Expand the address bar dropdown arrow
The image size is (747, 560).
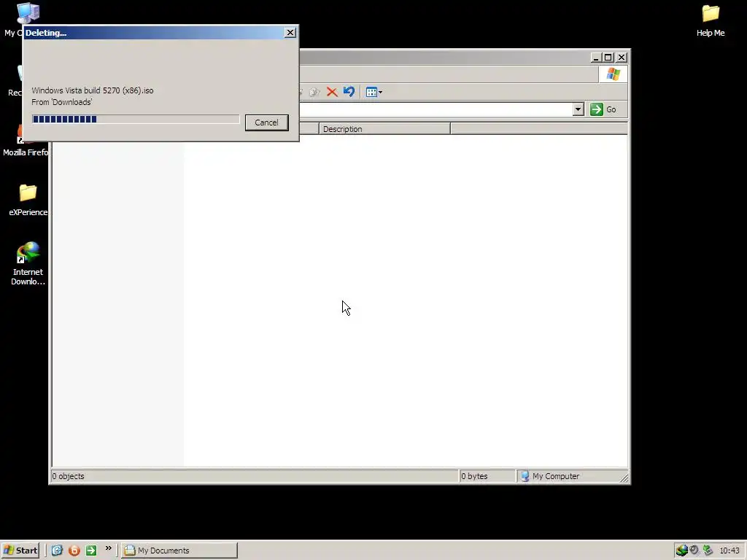pos(578,109)
